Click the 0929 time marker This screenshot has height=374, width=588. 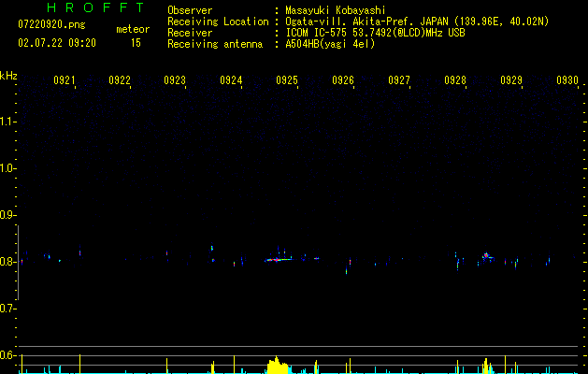tap(511, 80)
